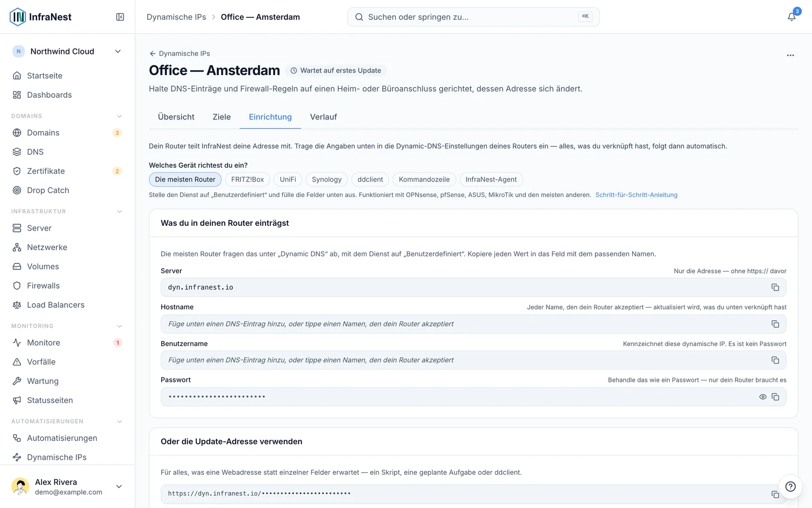Open Drop Catch in sidebar
Screen dimensions: 812x508
[67, 191]
